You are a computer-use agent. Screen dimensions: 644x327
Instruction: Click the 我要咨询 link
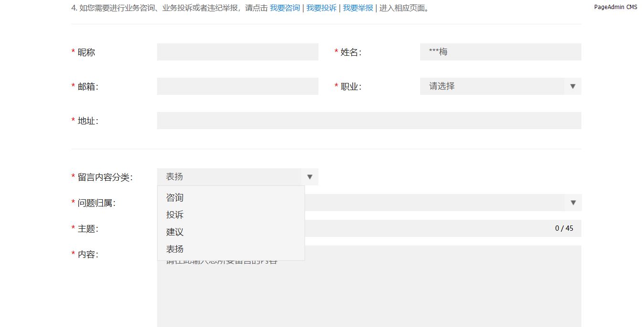pos(285,8)
